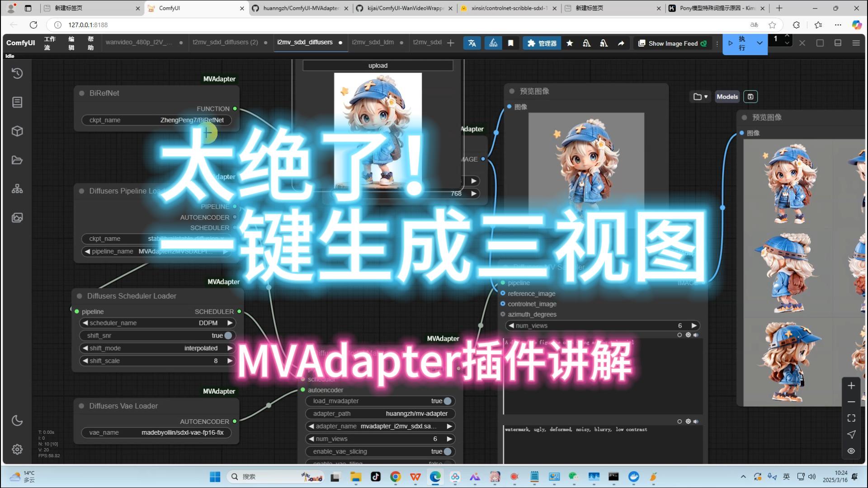Toggle link visibility eye icon
Screen dimensions: 868x488
click(x=851, y=451)
